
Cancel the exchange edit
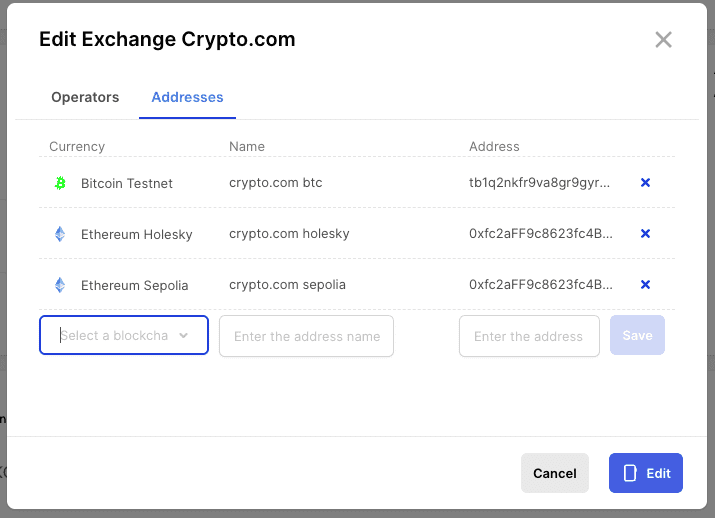554,473
